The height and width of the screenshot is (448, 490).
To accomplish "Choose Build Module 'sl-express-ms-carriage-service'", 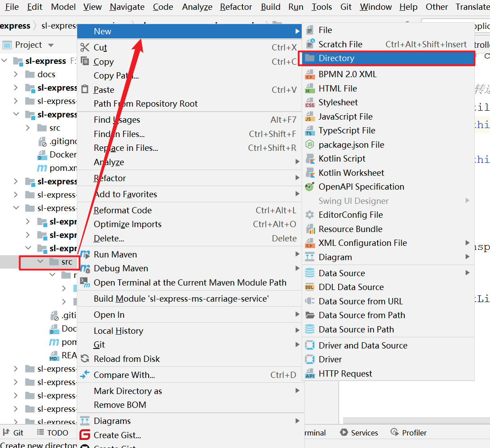I will tap(190, 299).
